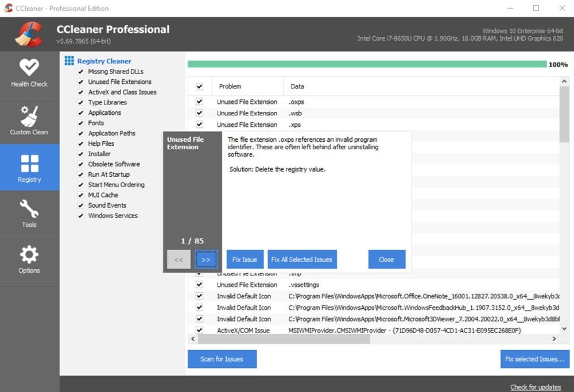Image resolution: width=574 pixels, height=392 pixels.
Task: Uncheck the Missing Shared DLLs checkbox
Action: (x=81, y=72)
